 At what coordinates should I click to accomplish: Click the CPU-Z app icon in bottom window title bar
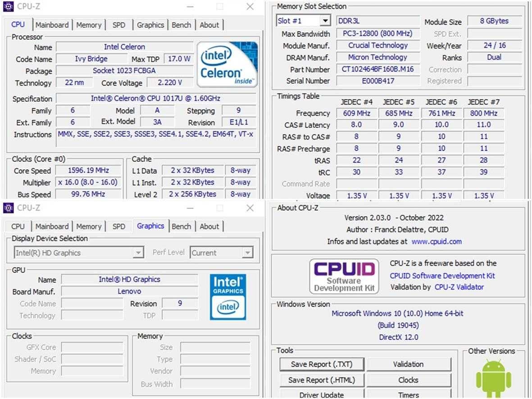coord(8,208)
